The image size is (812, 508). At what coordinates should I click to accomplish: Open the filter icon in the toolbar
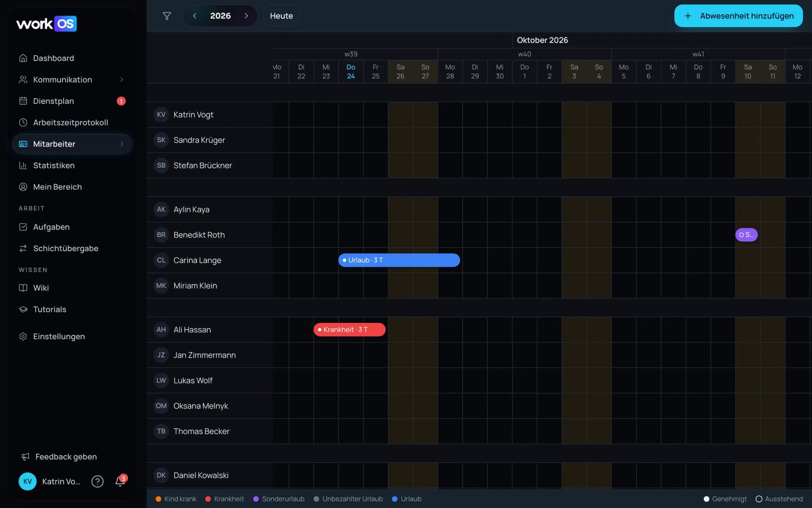pyautogui.click(x=167, y=16)
